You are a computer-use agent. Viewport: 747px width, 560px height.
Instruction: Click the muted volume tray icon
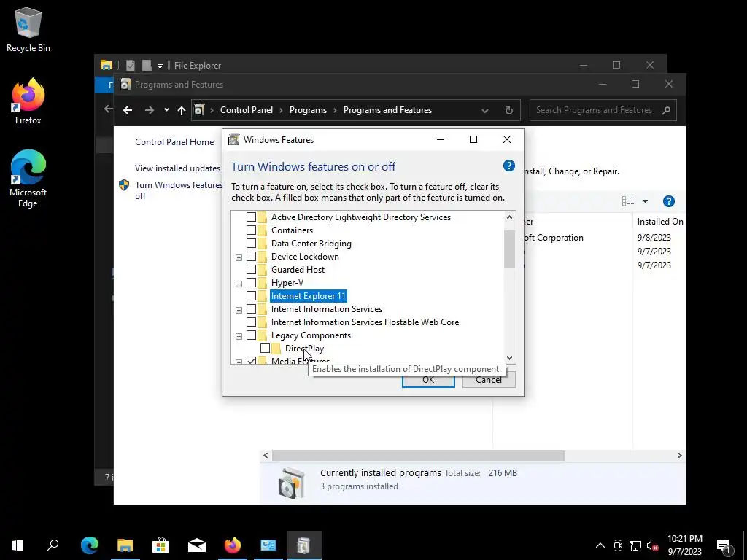pyautogui.click(x=652, y=545)
